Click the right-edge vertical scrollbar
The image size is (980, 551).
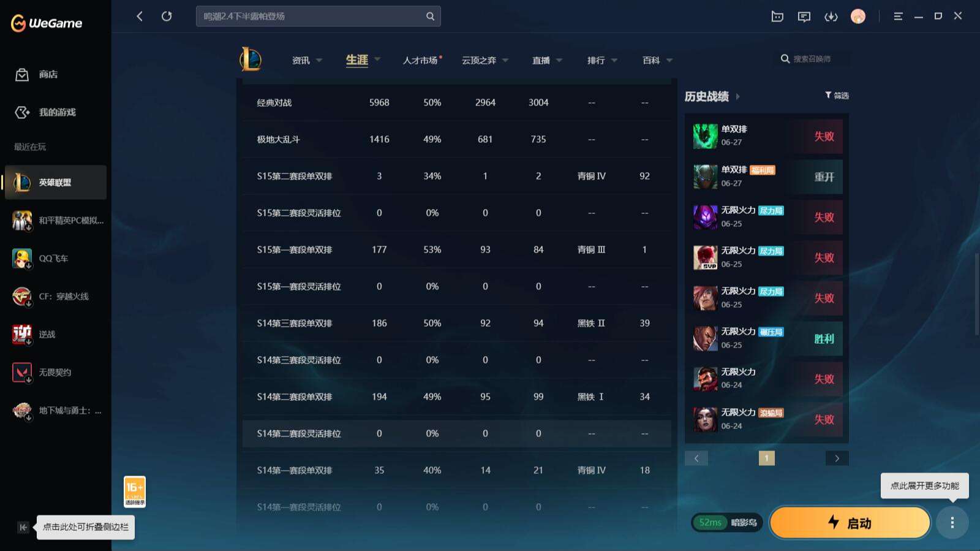coord(976,294)
